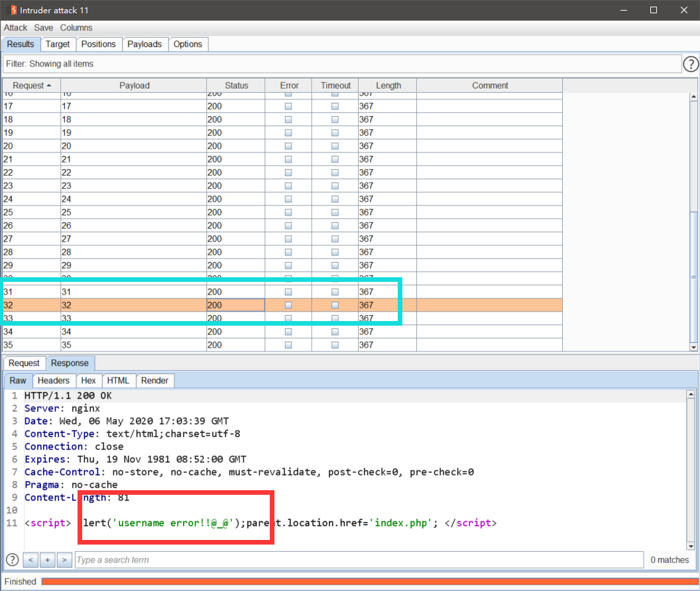Select result row with payload 29
The width and height of the screenshot is (700, 591).
282,265
